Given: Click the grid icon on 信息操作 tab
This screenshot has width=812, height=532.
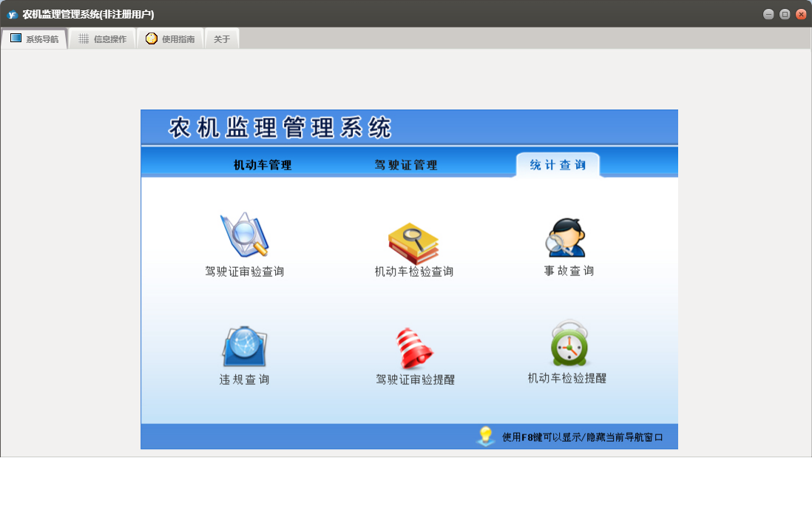Looking at the screenshot, I should point(84,39).
